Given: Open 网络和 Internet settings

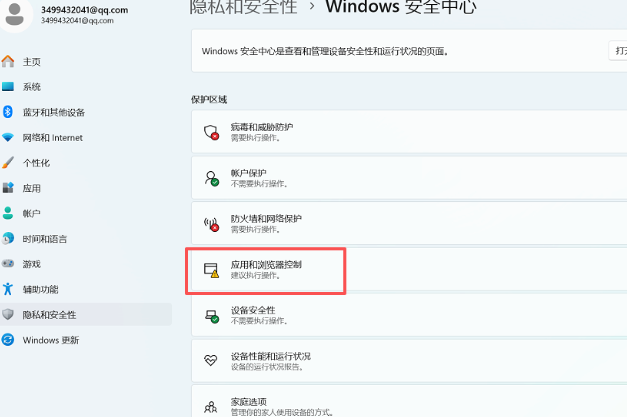Looking at the screenshot, I should click(52, 137).
